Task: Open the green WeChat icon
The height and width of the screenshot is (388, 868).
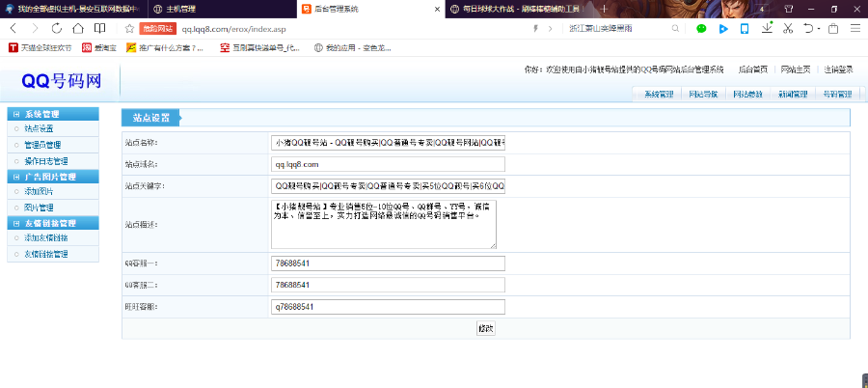Action: [701, 29]
